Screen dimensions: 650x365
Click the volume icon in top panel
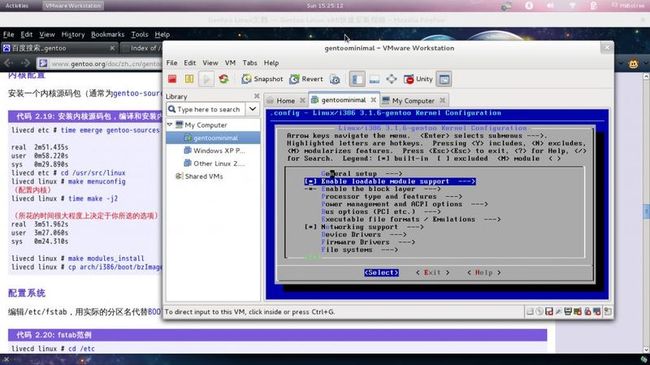551,6
